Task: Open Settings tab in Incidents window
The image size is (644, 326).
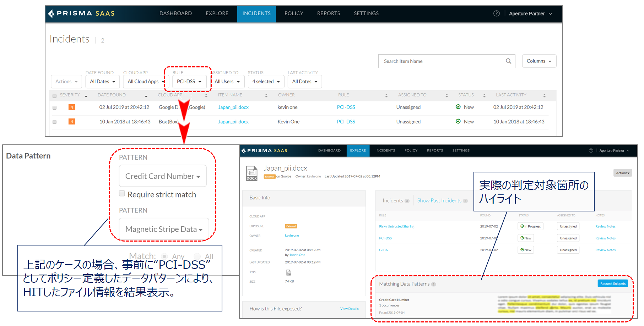Action: click(366, 13)
